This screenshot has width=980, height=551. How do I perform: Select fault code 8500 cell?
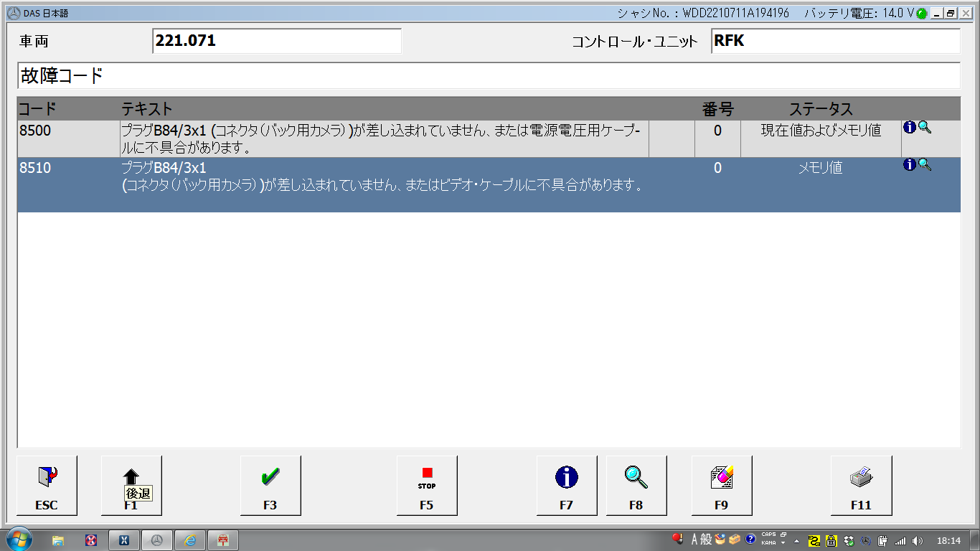[x=68, y=138]
